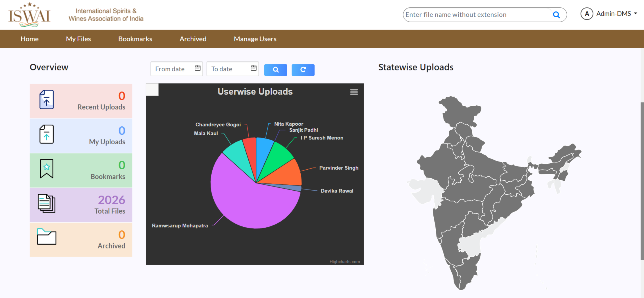Open the chart hamburger context menu
Image resolution: width=644 pixels, height=298 pixels.
354,92
